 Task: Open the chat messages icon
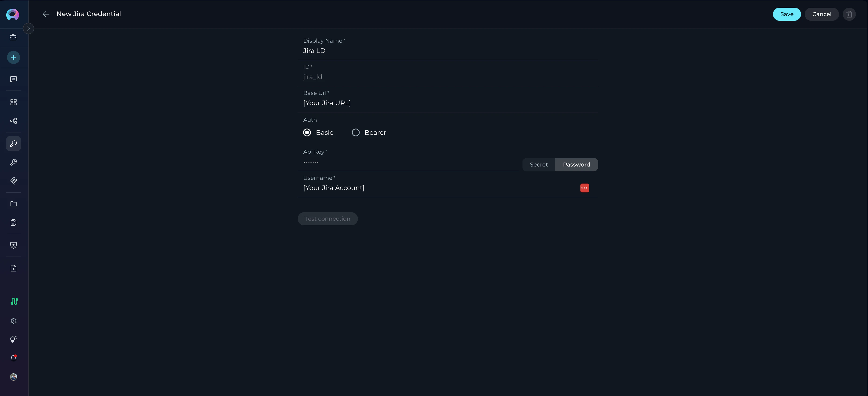(x=14, y=79)
